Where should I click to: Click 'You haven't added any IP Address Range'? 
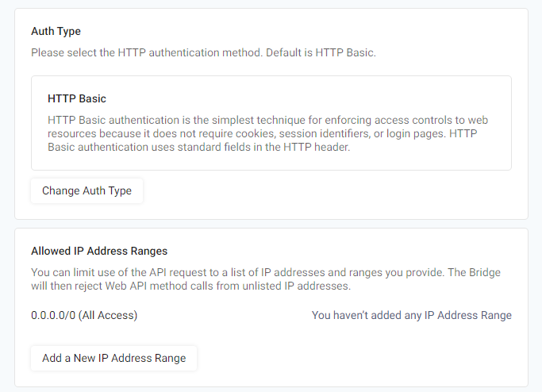click(412, 315)
